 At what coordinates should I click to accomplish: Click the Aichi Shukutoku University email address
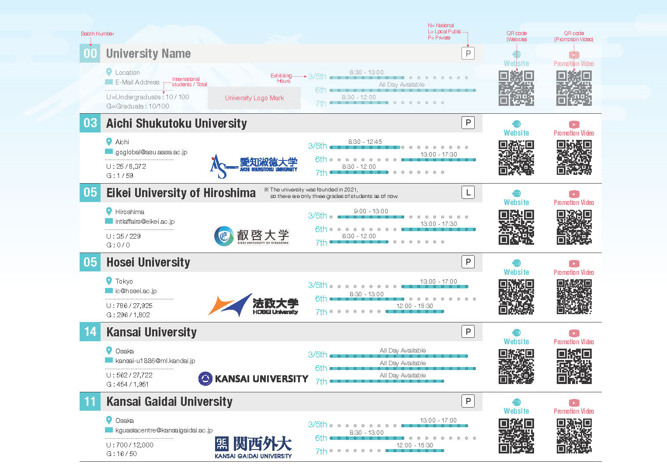pos(151,152)
